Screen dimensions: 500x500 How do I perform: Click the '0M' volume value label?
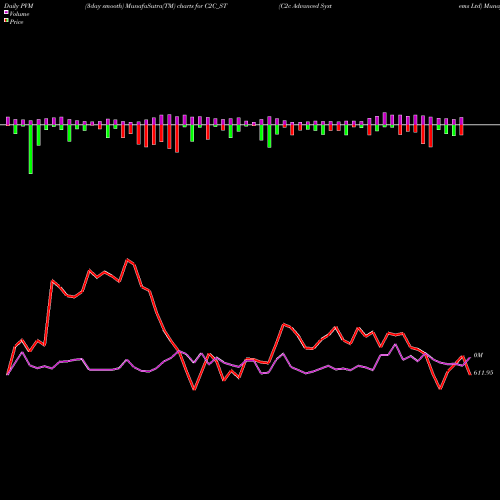pyautogui.click(x=478, y=355)
